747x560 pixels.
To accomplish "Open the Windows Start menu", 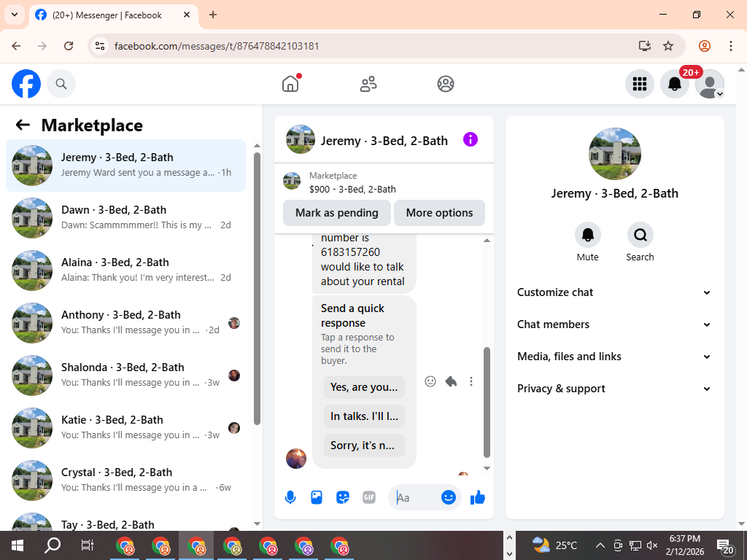I will 18,545.
